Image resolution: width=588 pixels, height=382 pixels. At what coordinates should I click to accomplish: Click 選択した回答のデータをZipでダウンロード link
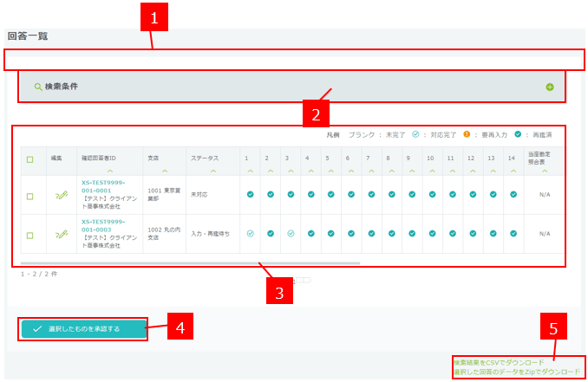point(516,372)
